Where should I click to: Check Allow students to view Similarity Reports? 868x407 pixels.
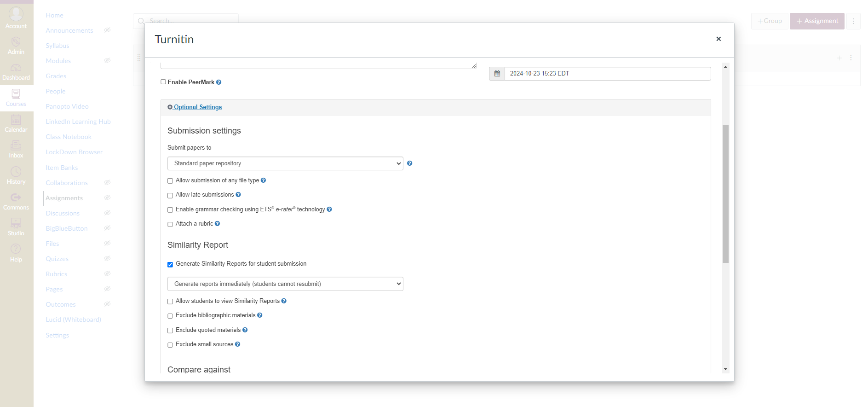pyautogui.click(x=170, y=302)
